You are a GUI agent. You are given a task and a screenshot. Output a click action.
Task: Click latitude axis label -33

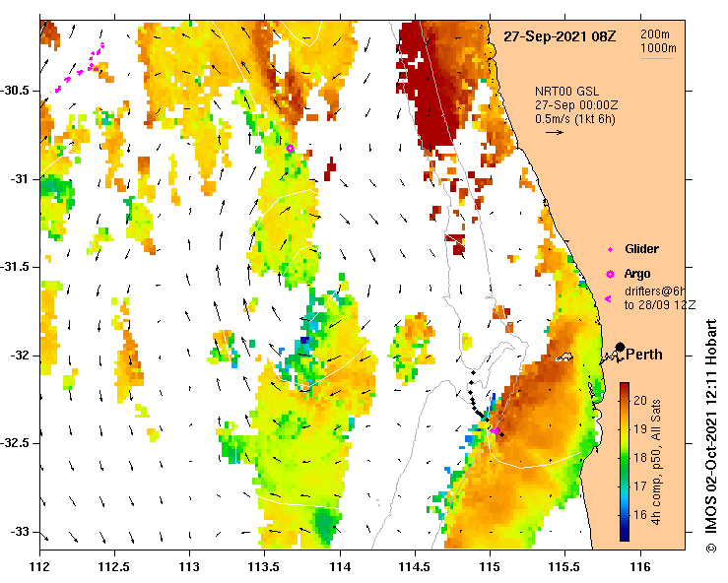point(19,532)
